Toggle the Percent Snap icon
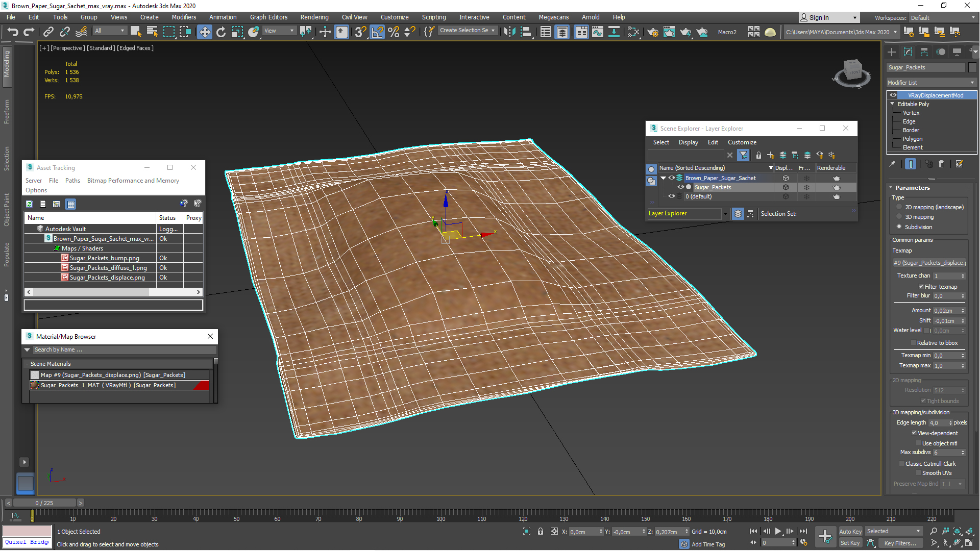Screen dimensions: 980x551 tap(394, 32)
